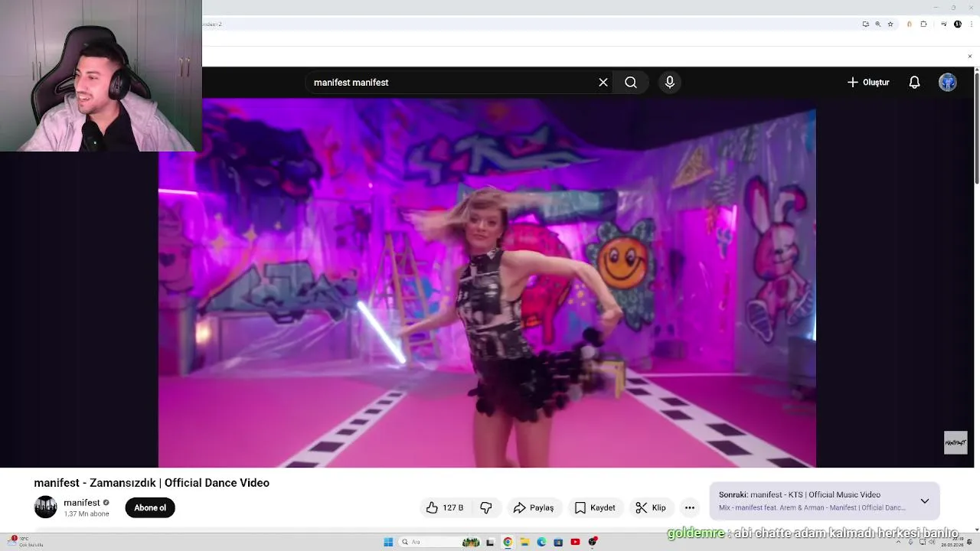Save the video with Kaydet

tap(595, 507)
